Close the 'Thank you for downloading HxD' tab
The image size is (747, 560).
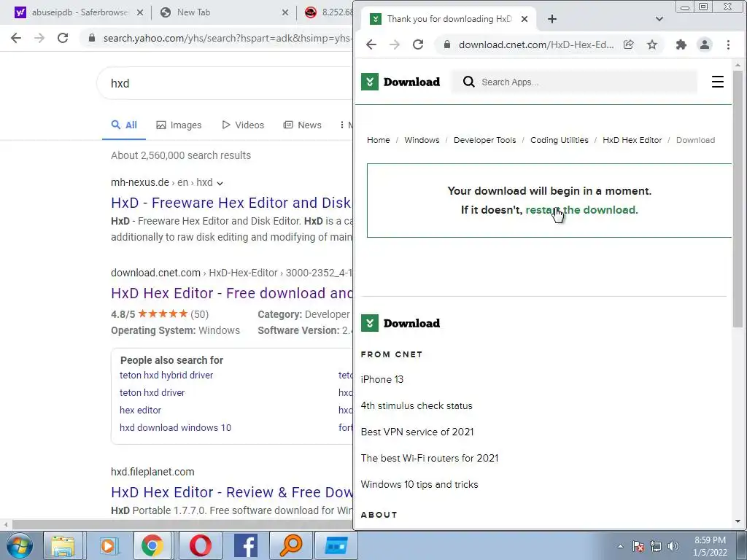[524, 19]
